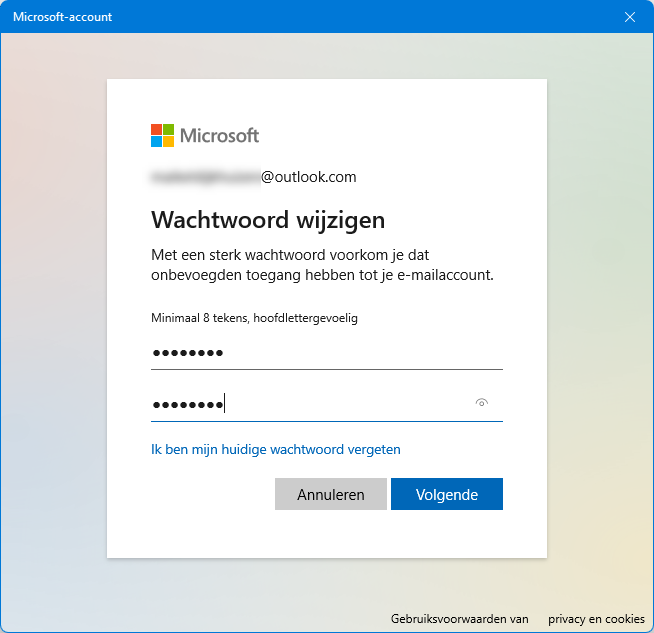Click the Volgende button
Image resolution: width=654 pixels, height=633 pixels.
click(x=447, y=494)
